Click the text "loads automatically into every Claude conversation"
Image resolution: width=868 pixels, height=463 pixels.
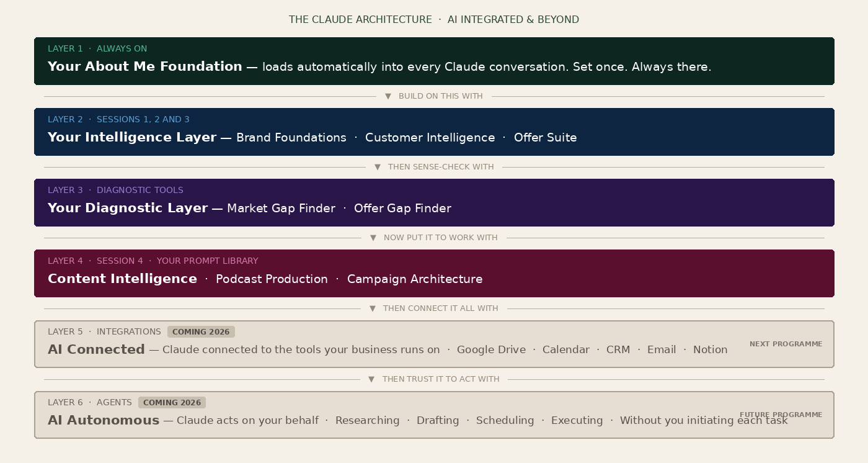[x=414, y=67]
